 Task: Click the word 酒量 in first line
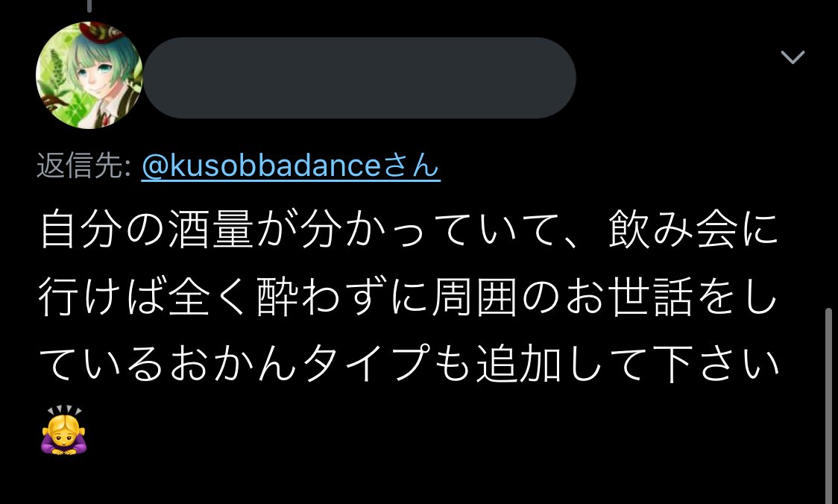coord(211,229)
